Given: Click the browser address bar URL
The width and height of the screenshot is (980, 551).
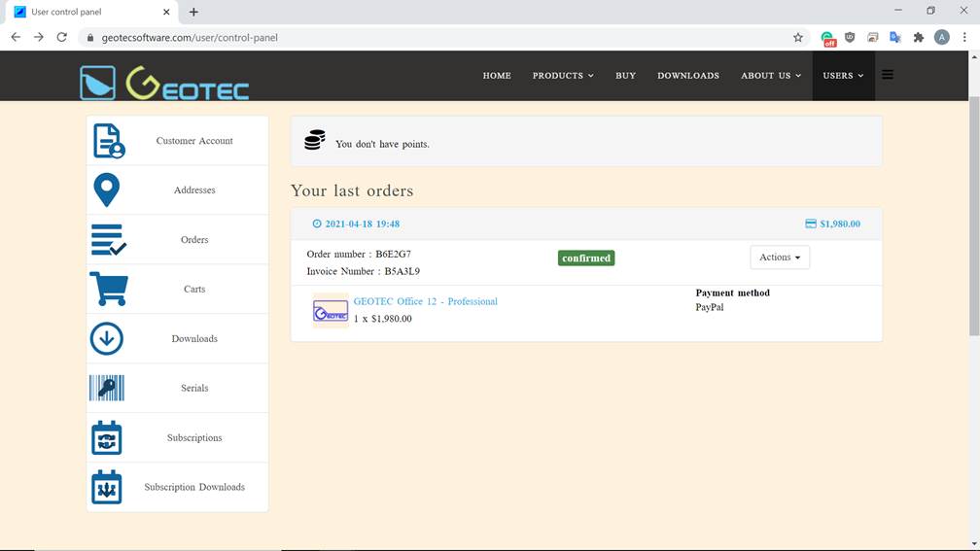Looking at the screenshot, I should pos(190,38).
